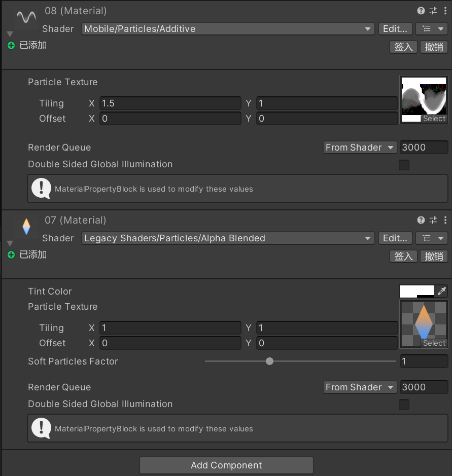This screenshot has width=452, height=476.
Task: Click the Tiling Y field of 08 material
Action: click(x=327, y=103)
